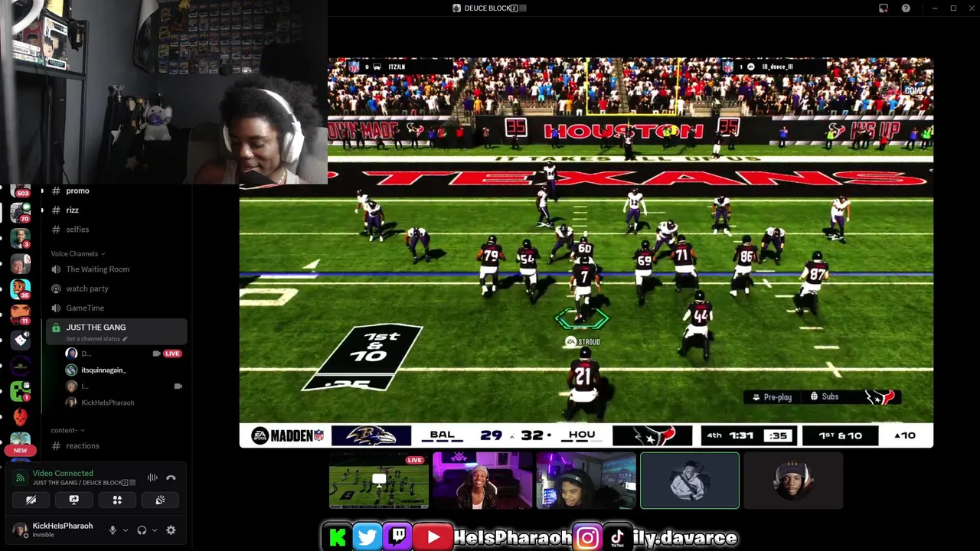Select user itsquinnagain_ in voice list
Viewport: 980px width, 551px height.
103,370
